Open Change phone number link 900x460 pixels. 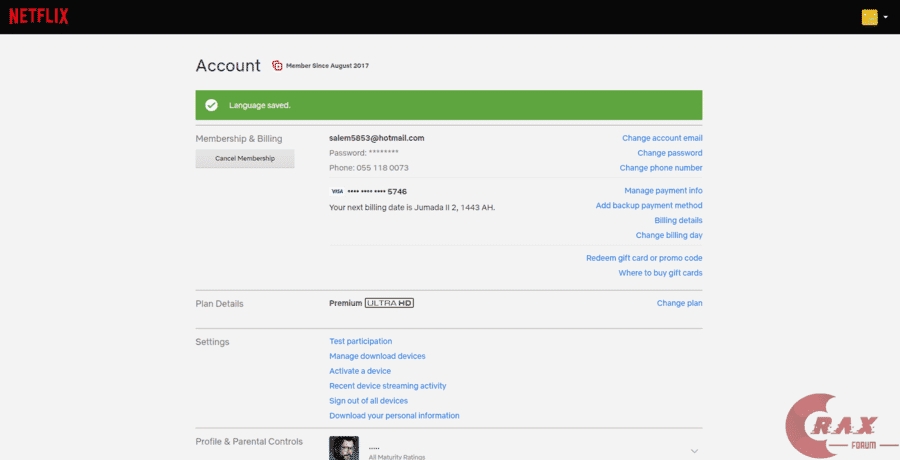(661, 168)
